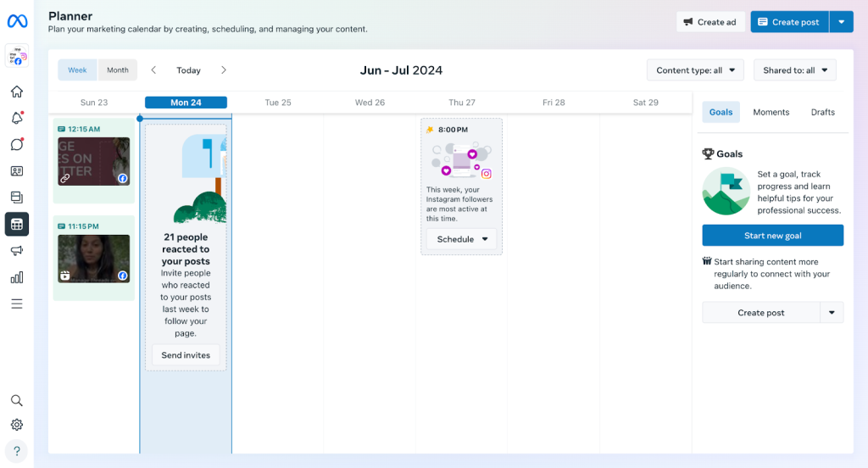Open the Inbox chat bubble icon
Image resolution: width=868 pixels, height=468 pixels.
[17, 144]
